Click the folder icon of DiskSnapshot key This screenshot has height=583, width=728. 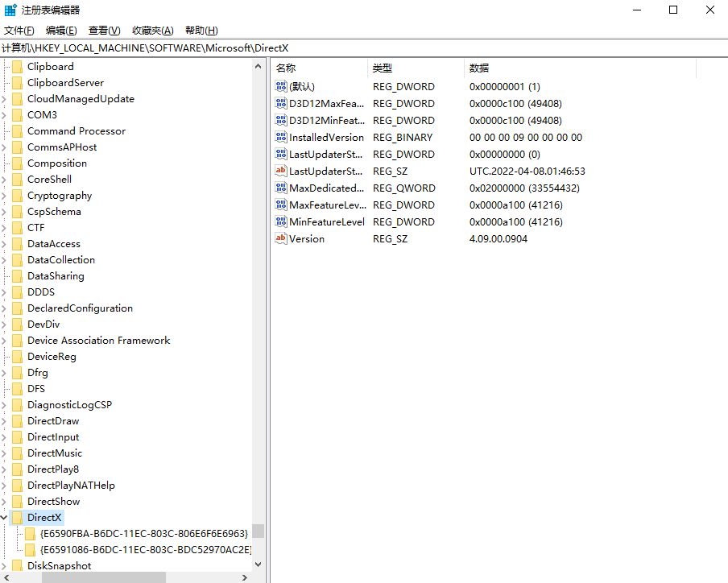pyautogui.click(x=17, y=566)
